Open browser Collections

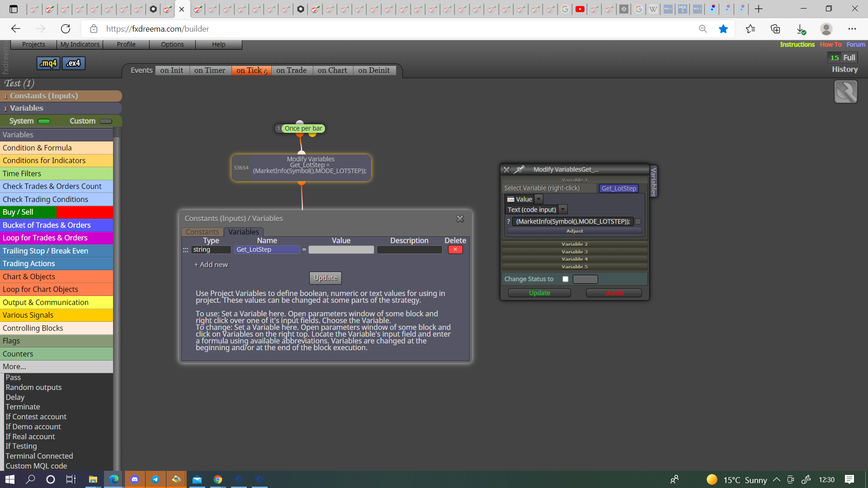(x=775, y=29)
